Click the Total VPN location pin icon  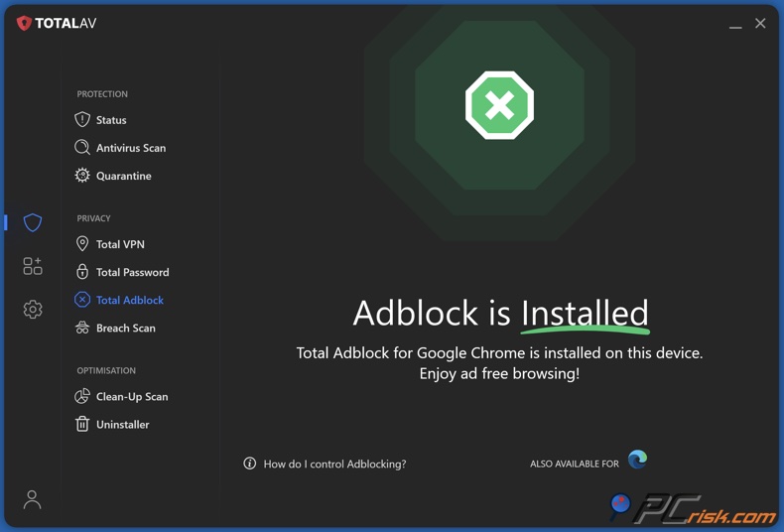coord(82,244)
